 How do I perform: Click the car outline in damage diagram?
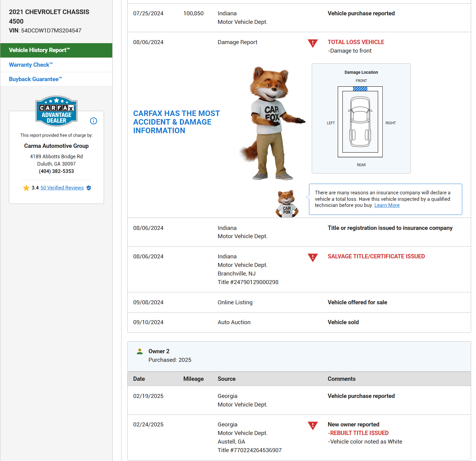(x=360, y=122)
